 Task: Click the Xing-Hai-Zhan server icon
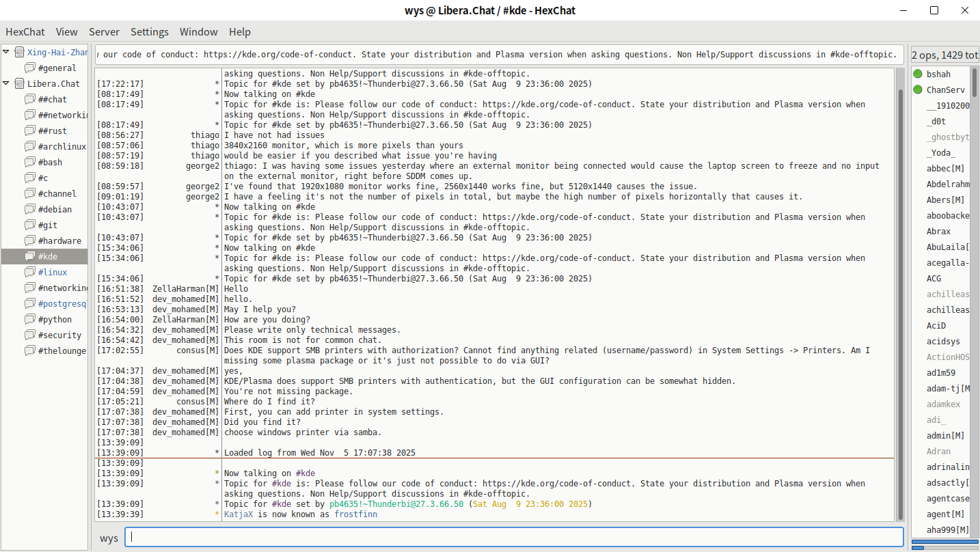point(19,52)
